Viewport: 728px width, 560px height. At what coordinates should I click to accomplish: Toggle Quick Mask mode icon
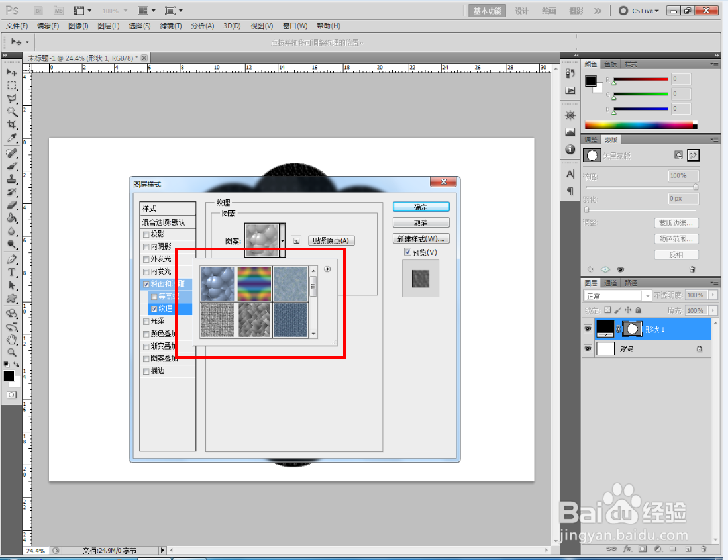coord(12,395)
